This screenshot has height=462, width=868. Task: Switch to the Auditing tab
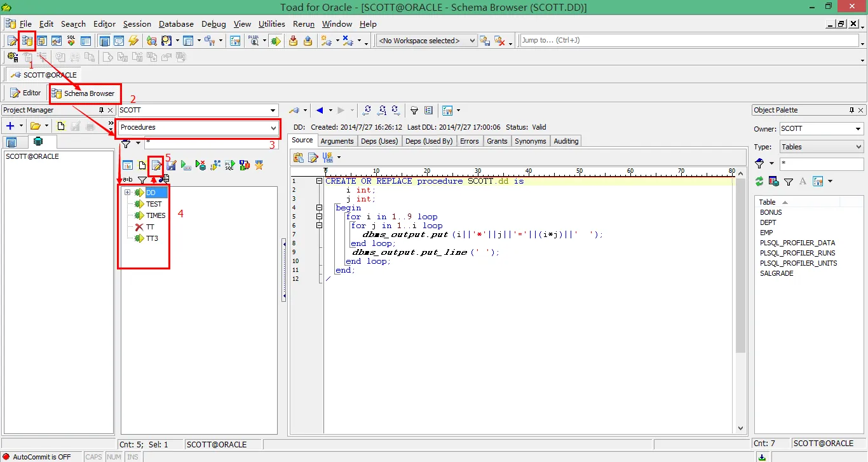point(566,141)
